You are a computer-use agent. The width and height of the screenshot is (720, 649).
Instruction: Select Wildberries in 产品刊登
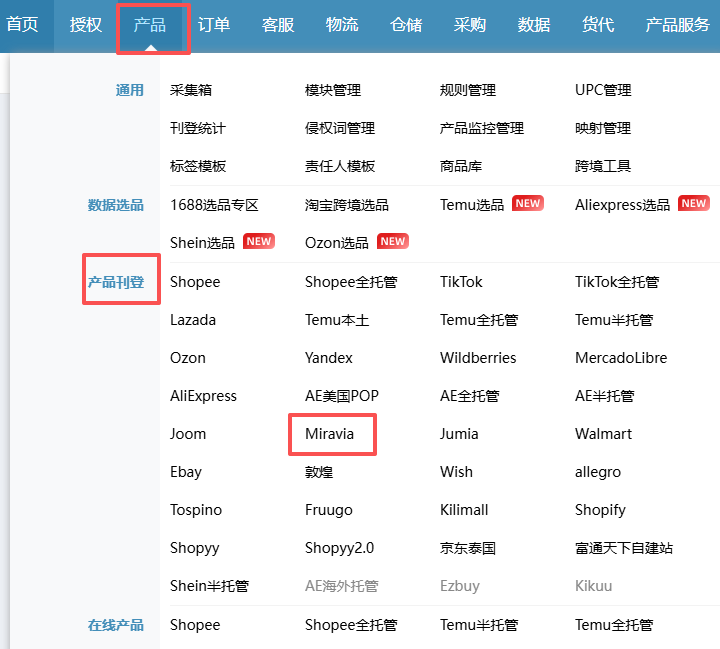pos(478,358)
